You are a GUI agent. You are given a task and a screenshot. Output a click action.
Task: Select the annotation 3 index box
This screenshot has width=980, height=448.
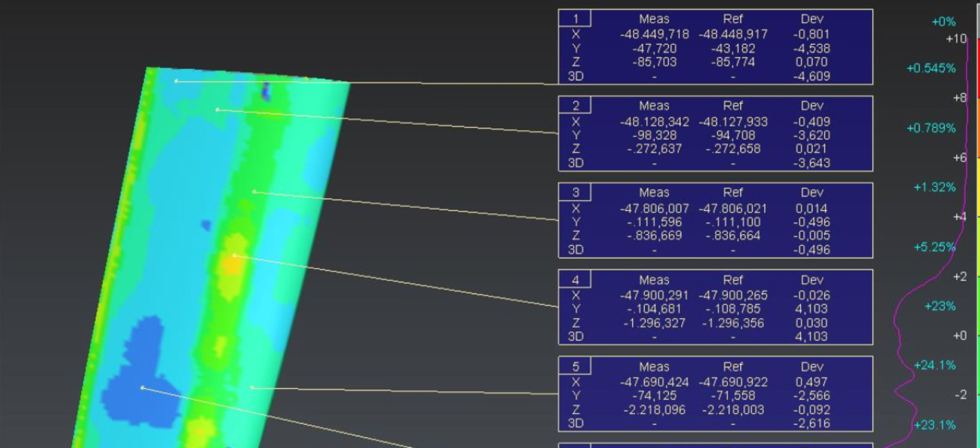click(575, 192)
